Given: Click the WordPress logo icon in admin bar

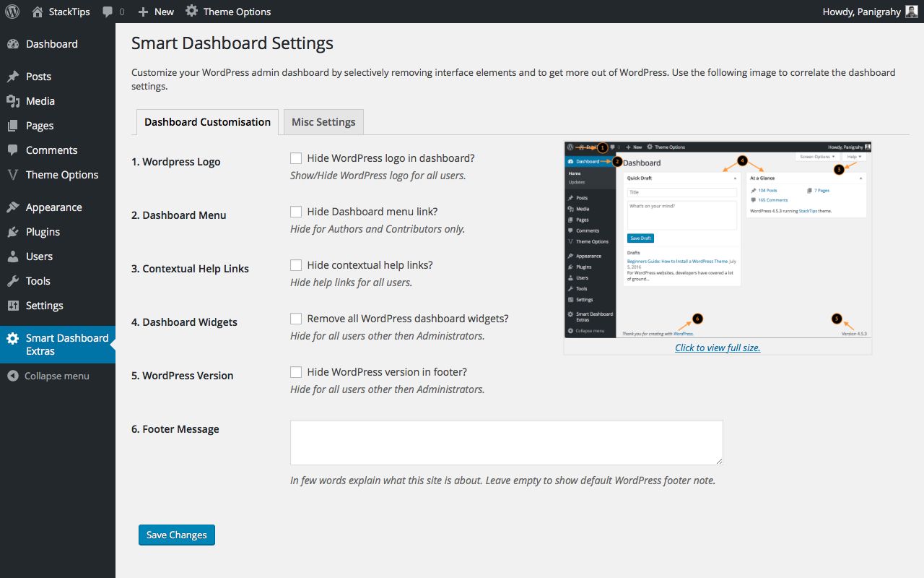Looking at the screenshot, I should (x=12, y=12).
